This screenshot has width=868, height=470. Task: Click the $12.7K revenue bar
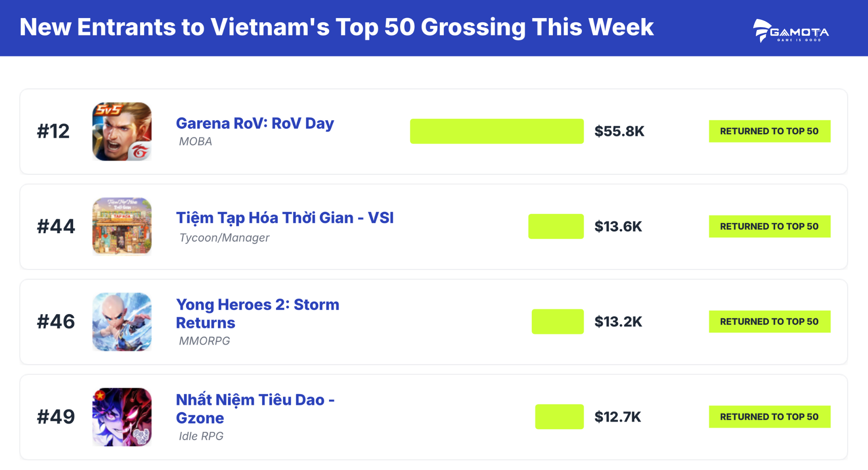[559, 417]
